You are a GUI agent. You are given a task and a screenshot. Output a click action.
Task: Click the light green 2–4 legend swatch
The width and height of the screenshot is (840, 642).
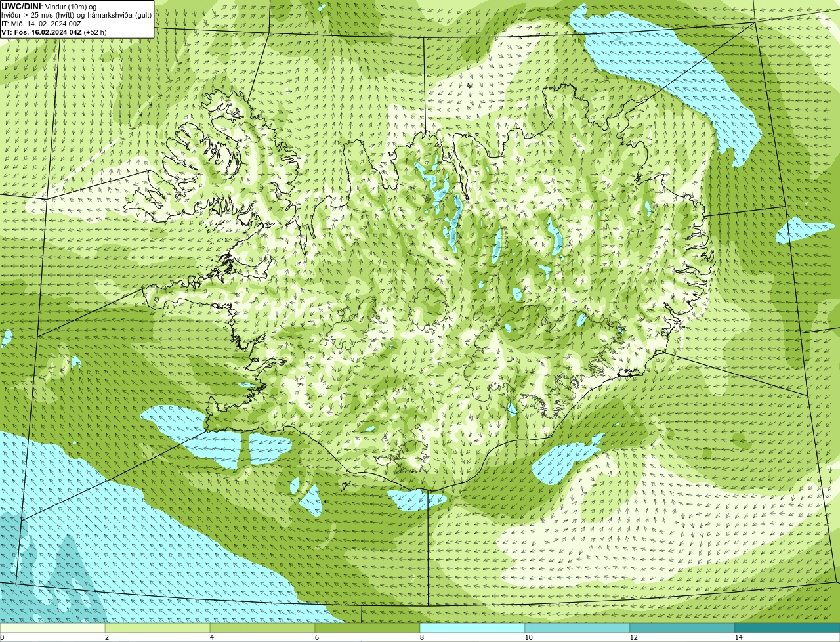click(157, 628)
